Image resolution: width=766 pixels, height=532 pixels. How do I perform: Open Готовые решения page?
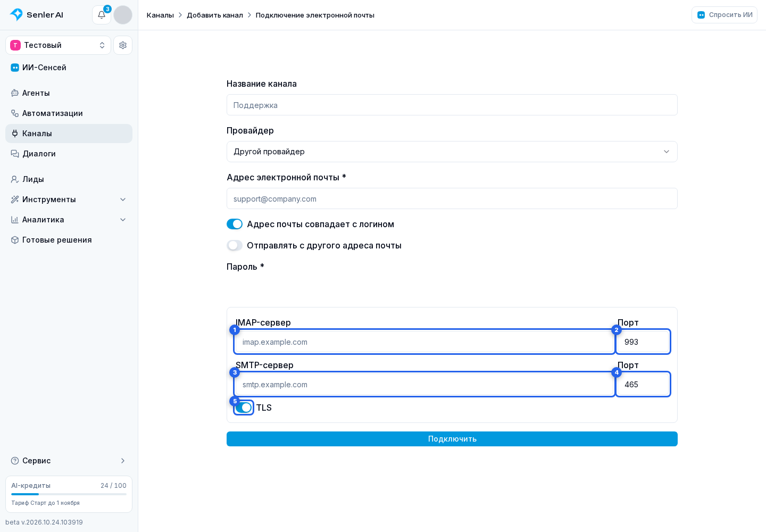click(69, 240)
